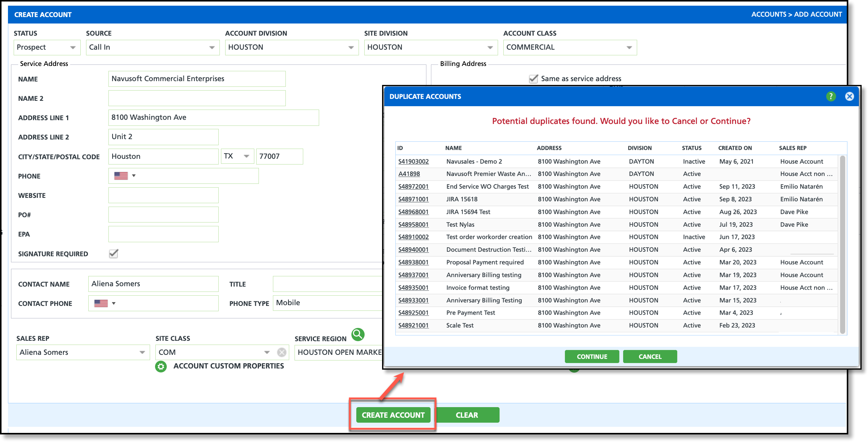Toggle Same as service address checkbox
Image resolution: width=868 pixels, height=442 pixels.
533,79
